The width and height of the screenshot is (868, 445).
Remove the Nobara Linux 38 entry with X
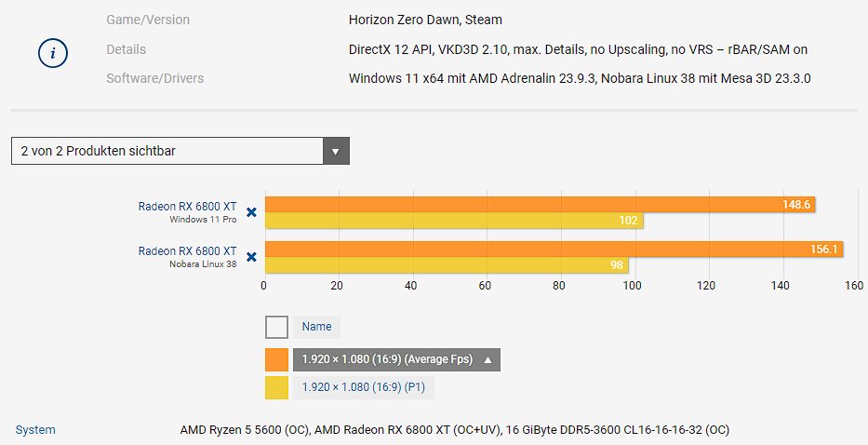(x=250, y=257)
